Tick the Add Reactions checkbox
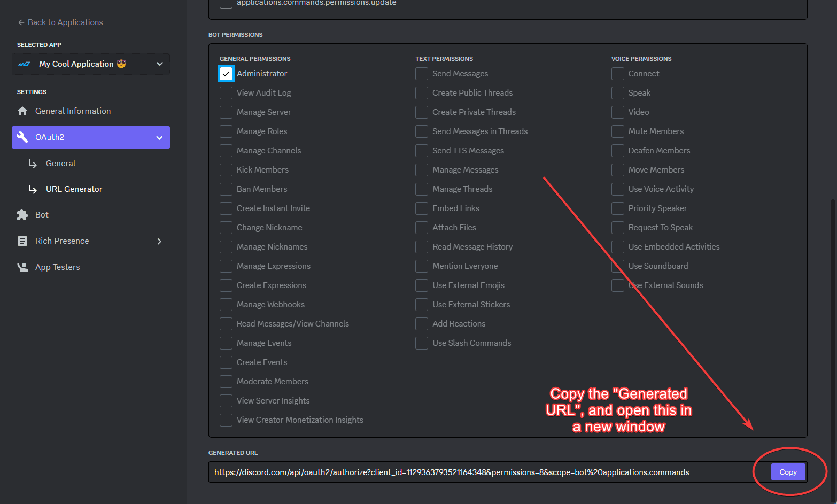Image resolution: width=837 pixels, height=504 pixels. pyautogui.click(x=422, y=324)
